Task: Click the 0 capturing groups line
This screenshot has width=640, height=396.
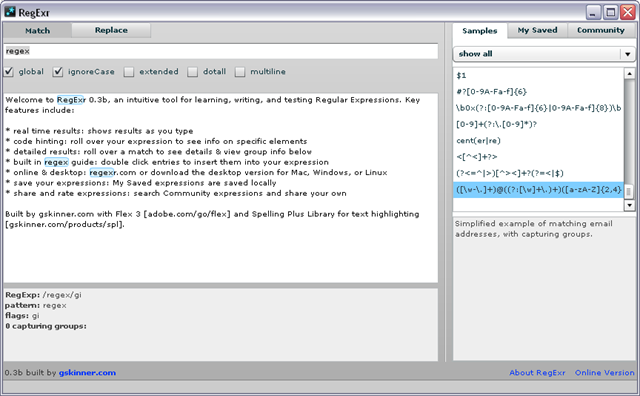Action: [x=46, y=326]
